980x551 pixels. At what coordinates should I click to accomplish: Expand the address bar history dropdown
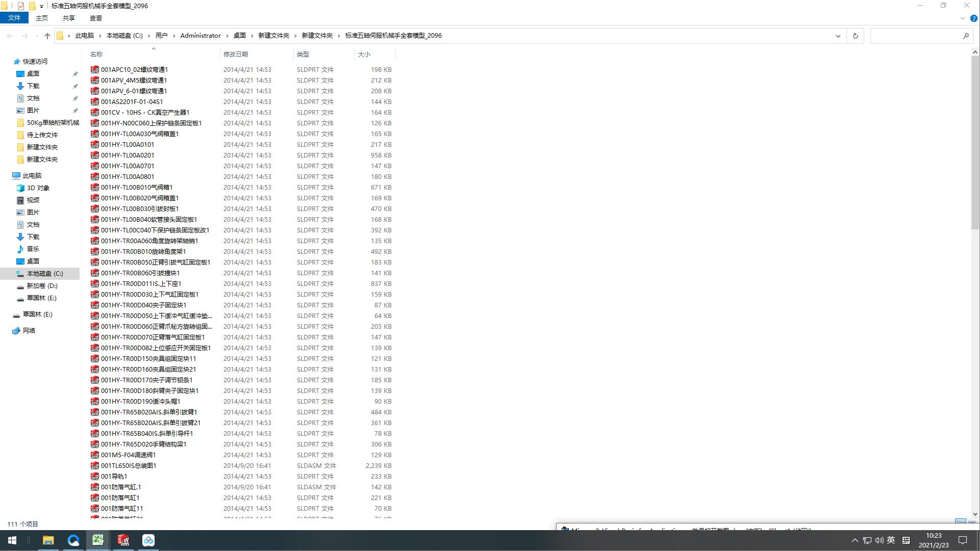(838, 36)
